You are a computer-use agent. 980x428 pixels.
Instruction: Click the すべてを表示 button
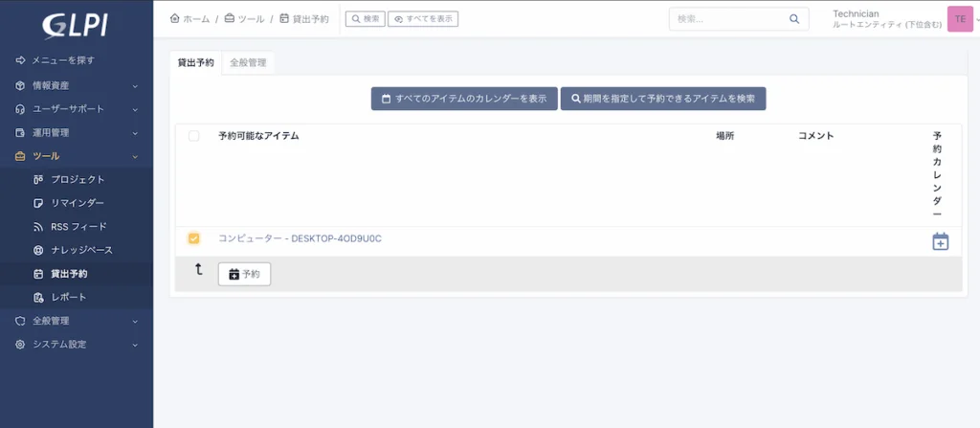[x=423, y=19]
